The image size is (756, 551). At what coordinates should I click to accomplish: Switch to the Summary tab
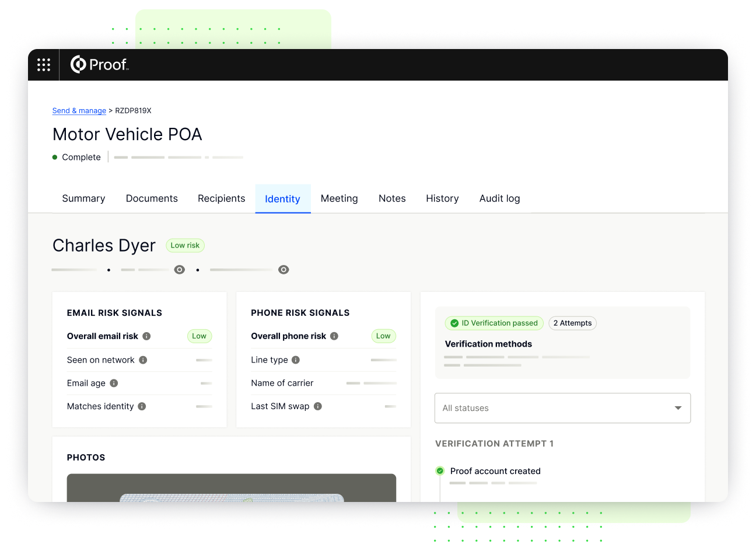coord(83,198)
